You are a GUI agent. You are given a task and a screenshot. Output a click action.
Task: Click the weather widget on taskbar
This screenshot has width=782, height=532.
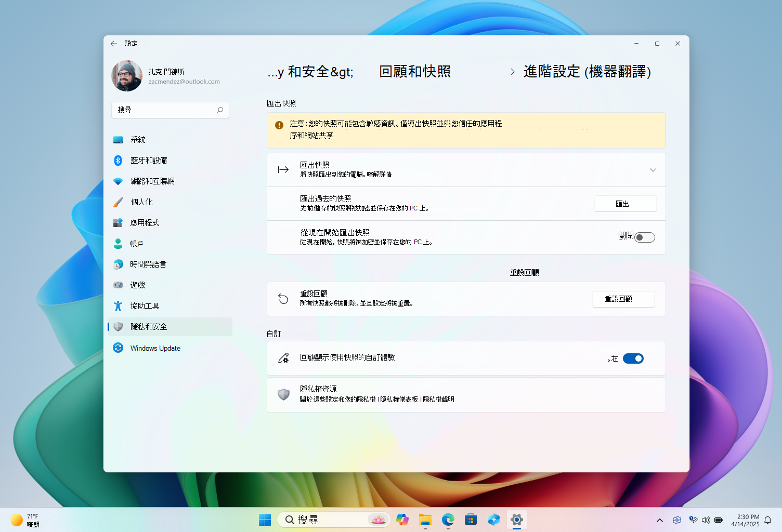(x=25, y=520)
